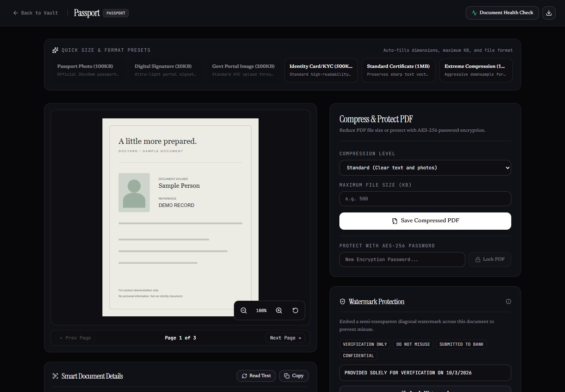This screenshot has height=392, width=565.
Task: Choose the Extreme Compression preset
Action: (476, 70)
